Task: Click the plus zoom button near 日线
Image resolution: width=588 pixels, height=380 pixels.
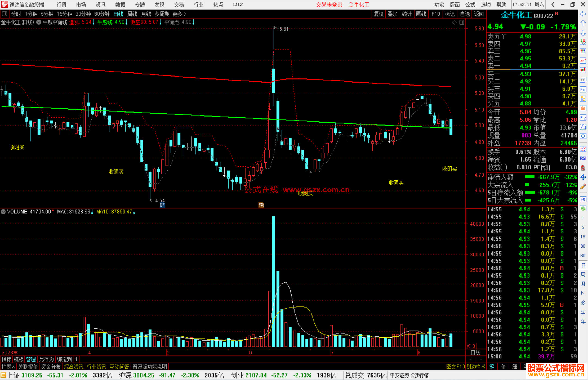Action: point(471,359)
